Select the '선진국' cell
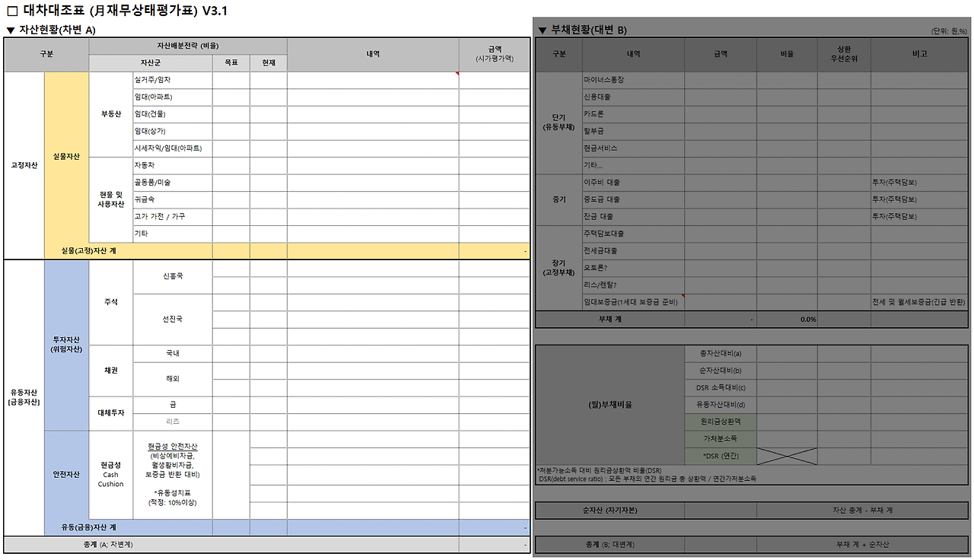Screen dimensions: 974x560 coord(173,319)
